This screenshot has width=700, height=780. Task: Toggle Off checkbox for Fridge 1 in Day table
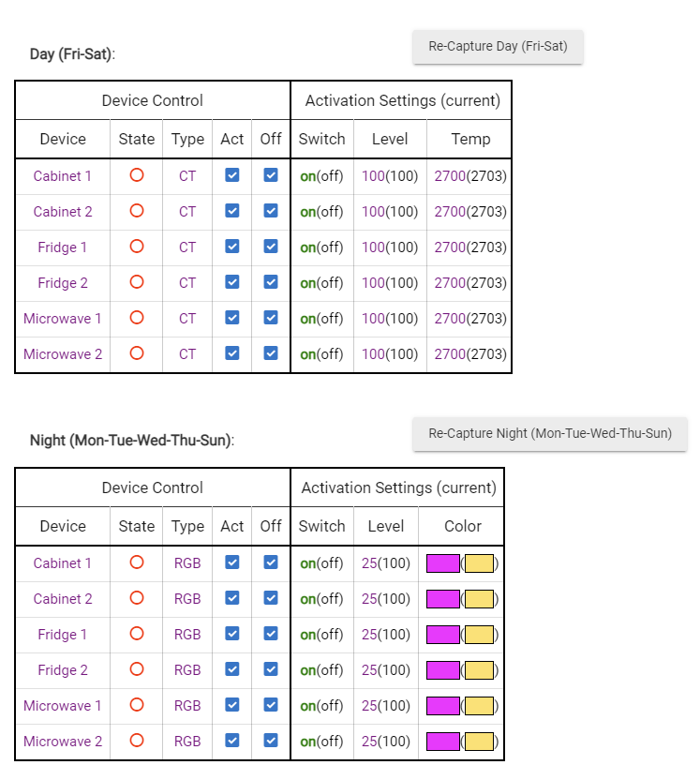pyautogui.click(x=271, y=247)
